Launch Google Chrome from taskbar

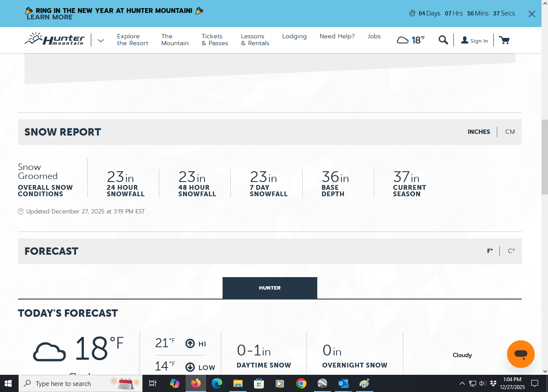click(x=301, y=383)
